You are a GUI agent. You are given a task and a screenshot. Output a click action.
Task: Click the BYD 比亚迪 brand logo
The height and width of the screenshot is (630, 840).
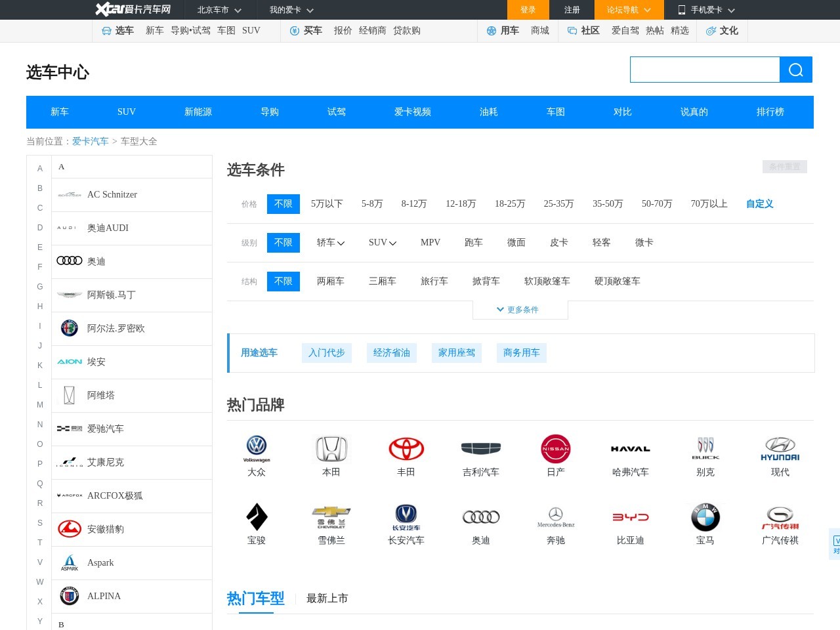[x=630, y=518]
